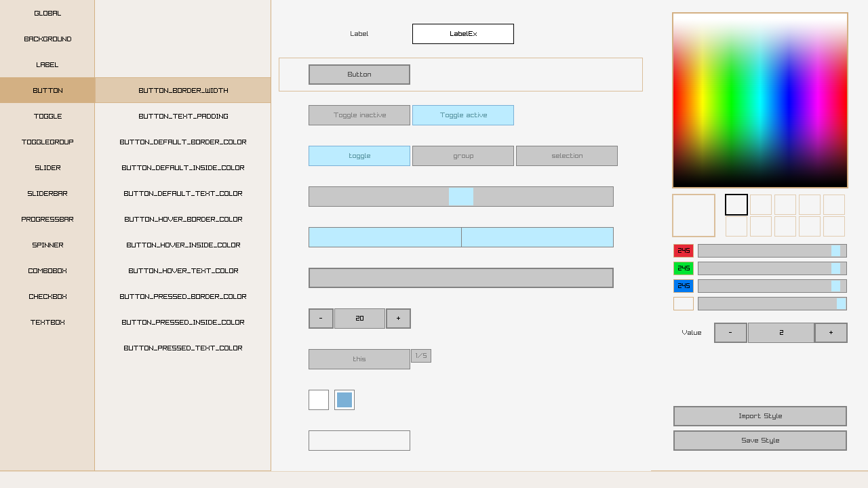This screenshot has height=488, width=868.
Task: Click the spinner plus button beside 20
Action: pyautogui.click(x=398, y=319)
